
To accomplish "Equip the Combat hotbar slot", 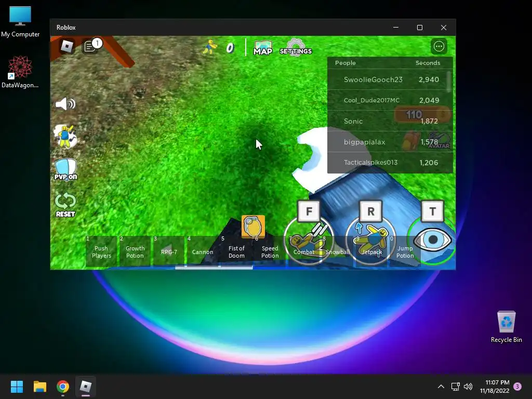I will [303, 251].
